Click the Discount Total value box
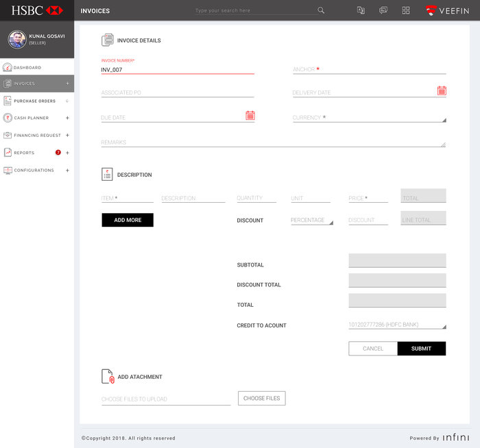Viewport: 480px width, 448px height. coord(397,280)
